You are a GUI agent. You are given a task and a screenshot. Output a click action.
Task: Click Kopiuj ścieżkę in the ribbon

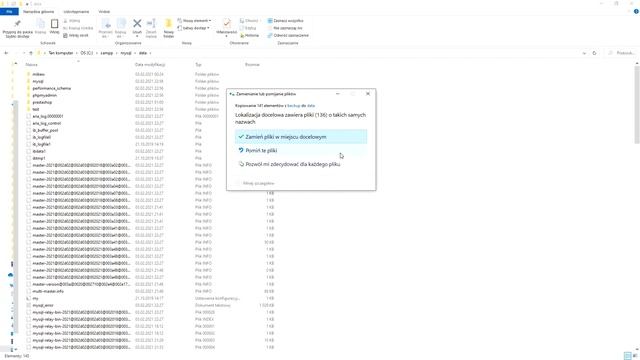tap(78, 28)
